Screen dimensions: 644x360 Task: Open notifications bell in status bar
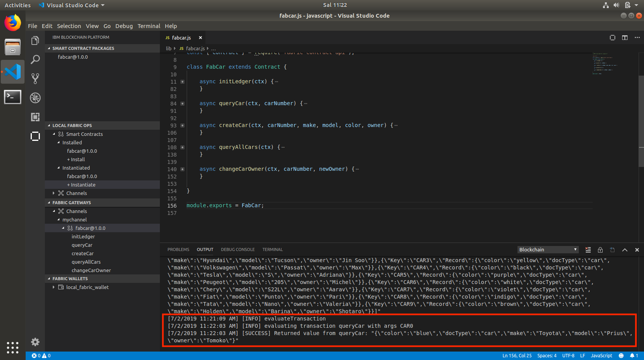[x=634, y=356]
